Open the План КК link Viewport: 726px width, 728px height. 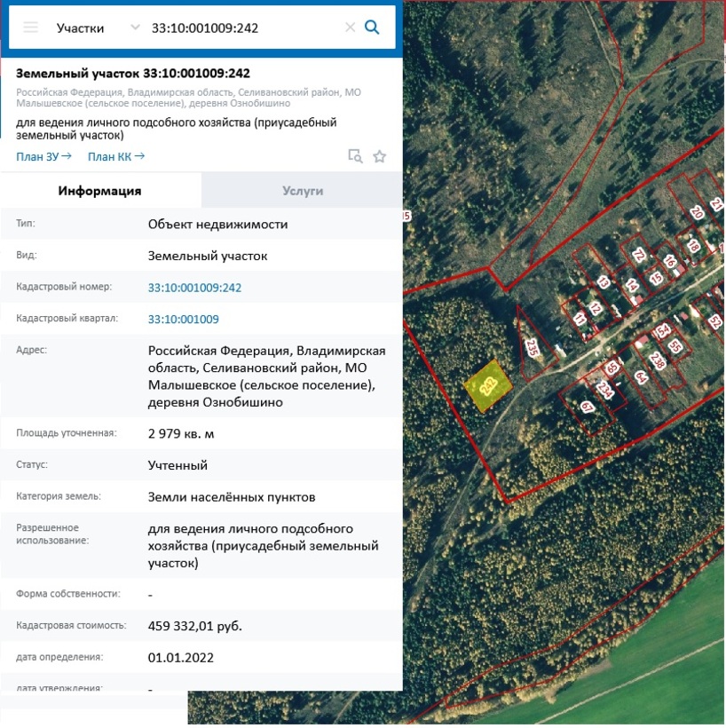[x=116, y=157]
